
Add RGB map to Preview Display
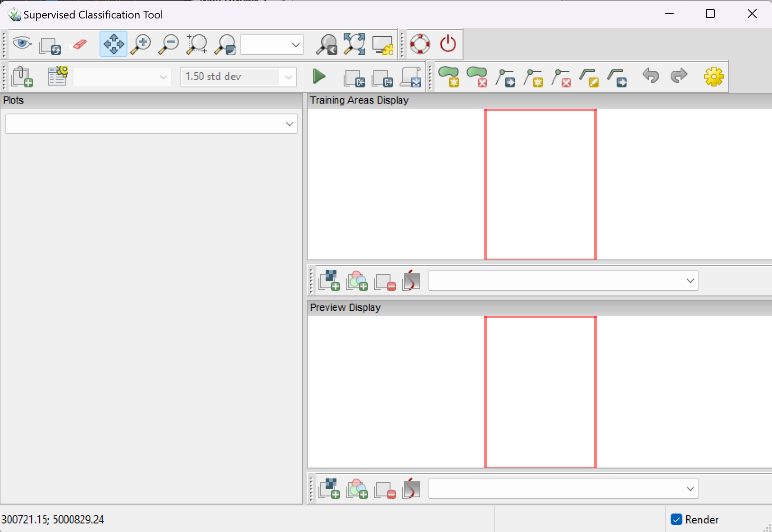coord(357,489)
